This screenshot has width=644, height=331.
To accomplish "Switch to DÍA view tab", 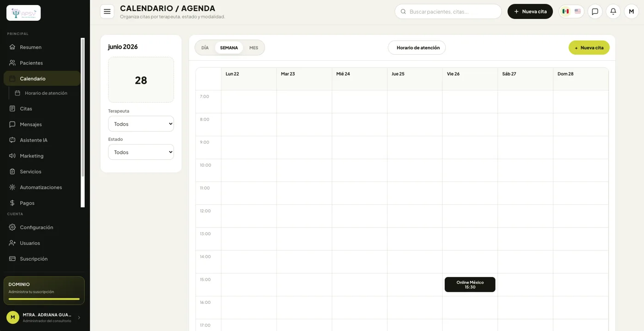I will pos(205,48).
